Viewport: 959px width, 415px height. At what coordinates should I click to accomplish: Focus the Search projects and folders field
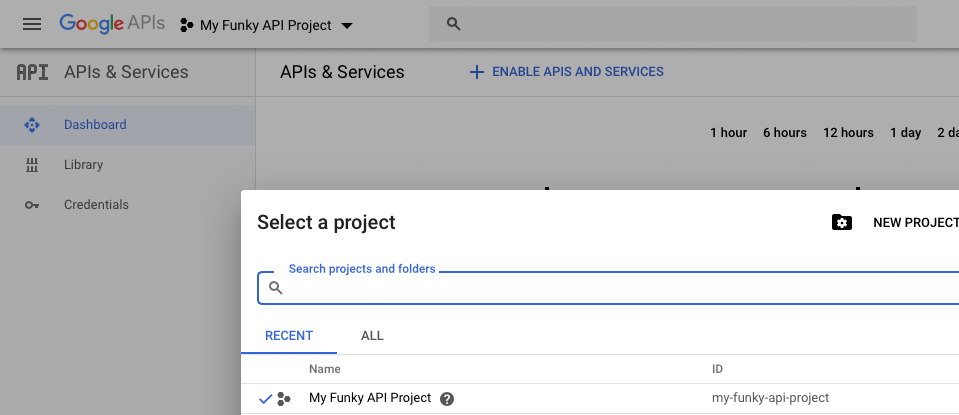(608, 288)
